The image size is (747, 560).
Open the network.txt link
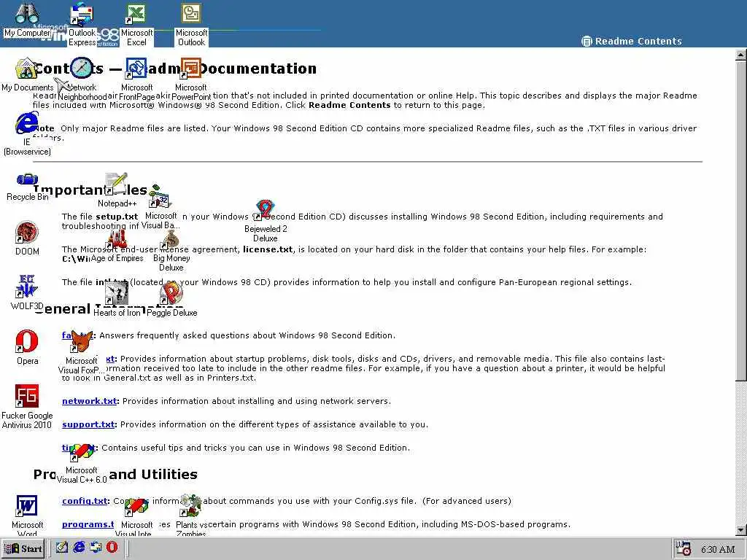pyautogui.click(x=89, y=402)
